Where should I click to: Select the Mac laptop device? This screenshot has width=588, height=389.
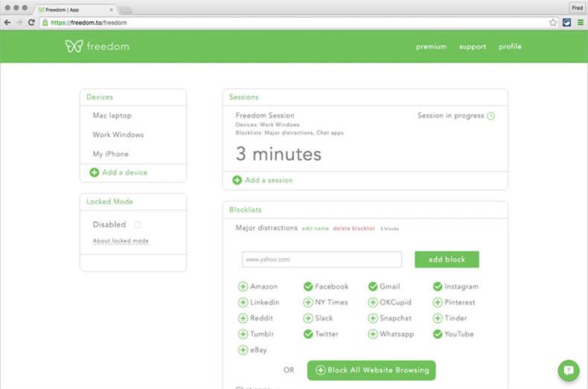(x=112, y=115)
